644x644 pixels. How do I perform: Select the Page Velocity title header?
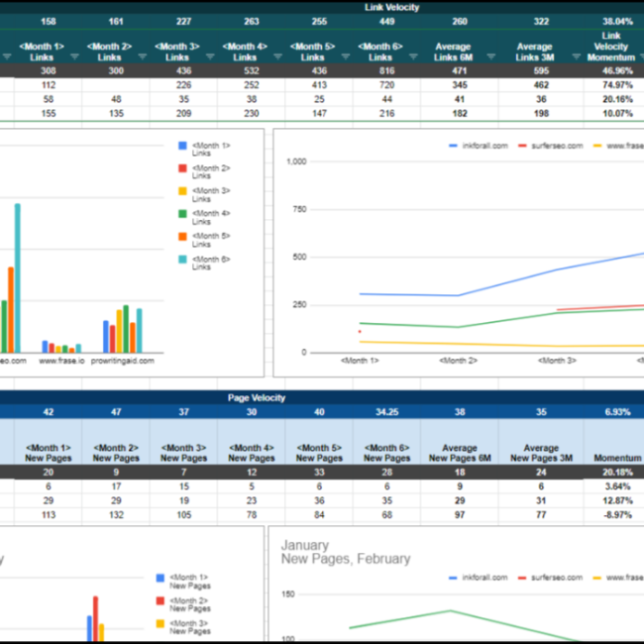point(257,397)
